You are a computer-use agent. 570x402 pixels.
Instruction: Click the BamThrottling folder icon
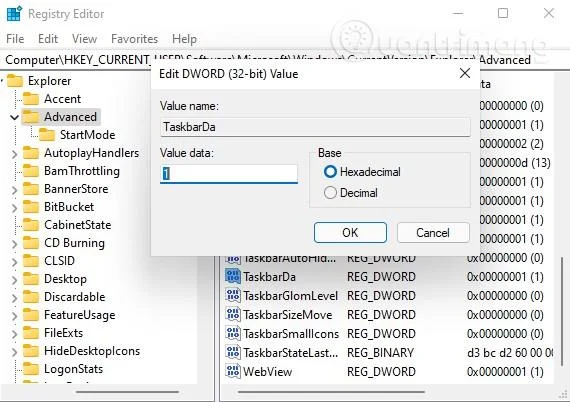click(x=31, y=171)
